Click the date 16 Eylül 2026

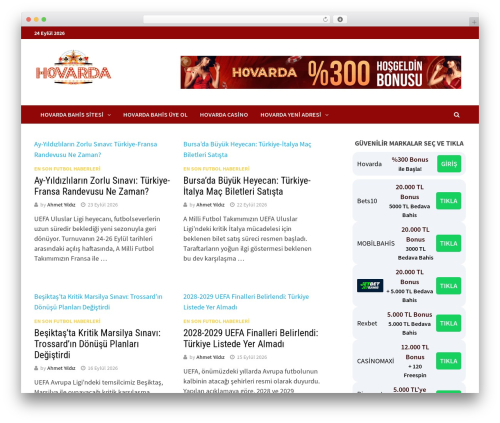(x=103, y=368)
